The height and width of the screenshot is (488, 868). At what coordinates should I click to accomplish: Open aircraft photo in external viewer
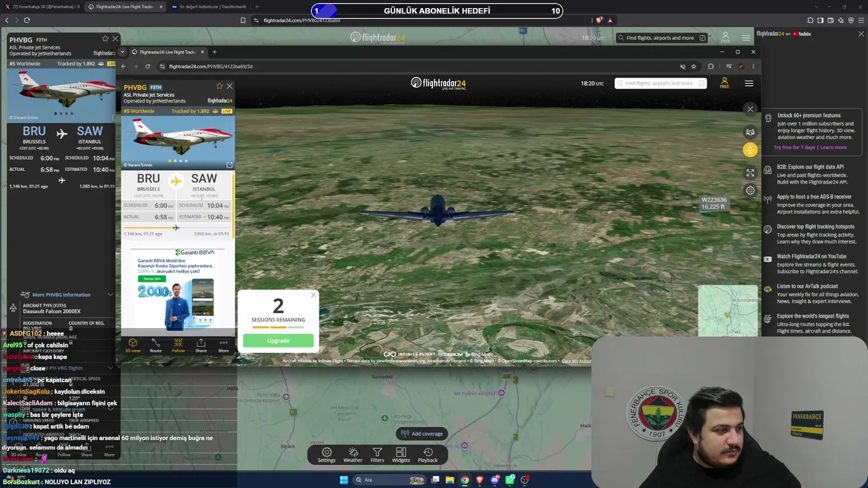[x=229, y=165]
